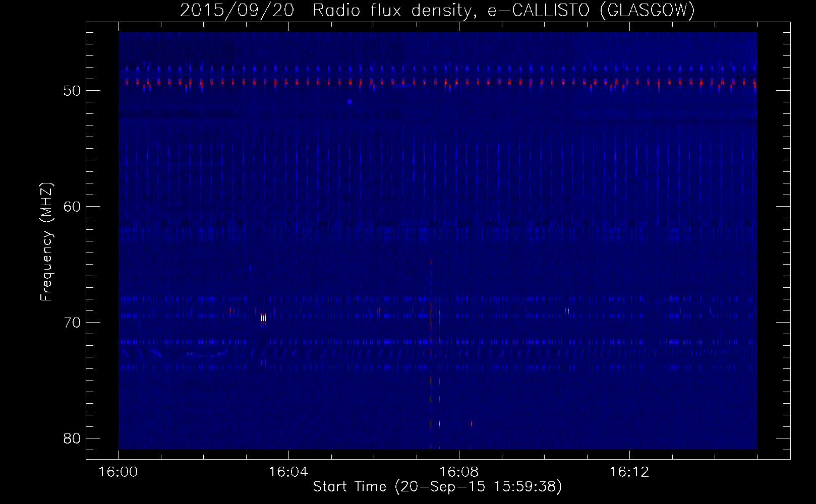Click the 70 frequency tick label
This screenshot has height=504, width=816.
(x=73, y=323)
